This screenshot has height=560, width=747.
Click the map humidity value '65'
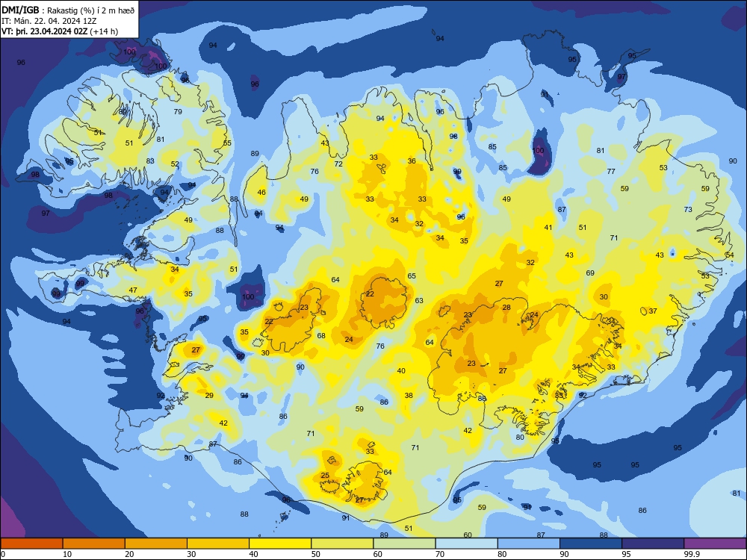click(412, 276)
